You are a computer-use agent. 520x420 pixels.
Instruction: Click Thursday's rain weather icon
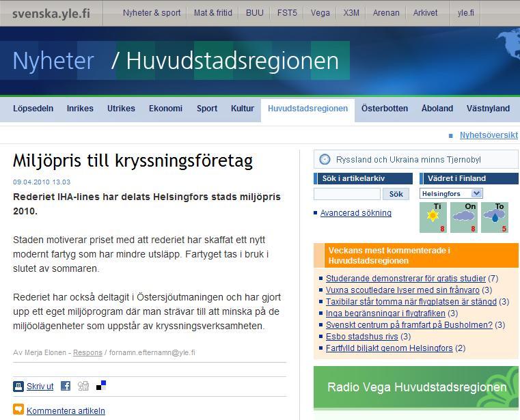coord(494,216)
